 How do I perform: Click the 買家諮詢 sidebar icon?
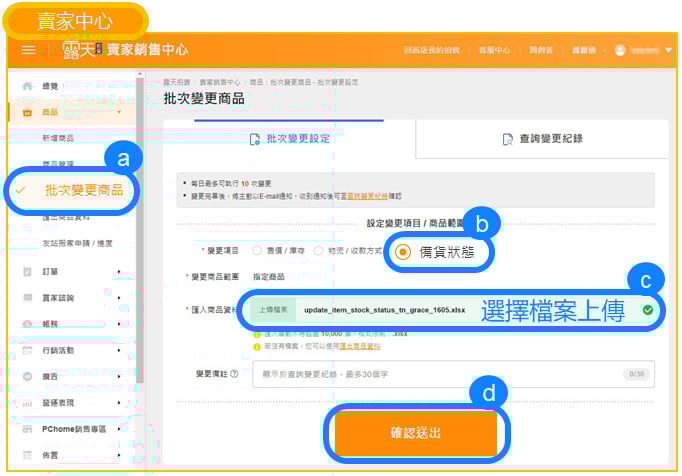pyautogui.click(x=27, y=298)
